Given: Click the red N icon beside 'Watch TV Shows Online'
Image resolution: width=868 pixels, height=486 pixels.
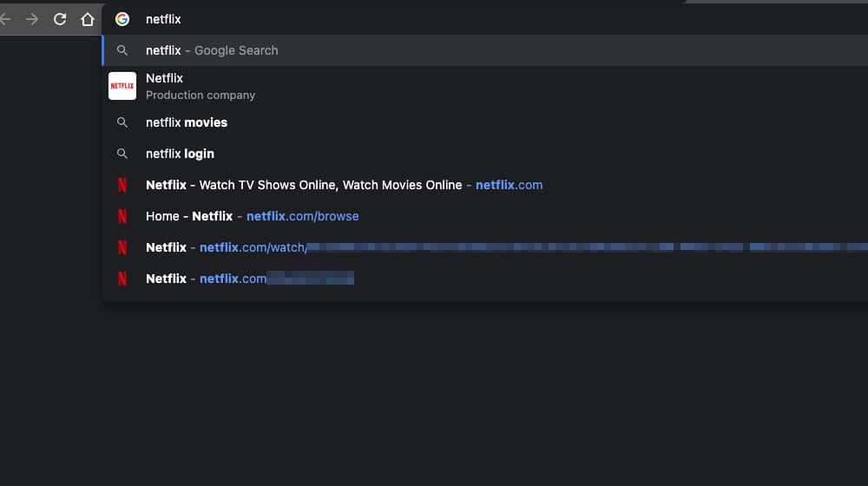Looking at the screenshot, I should pyautogui.click(x=122, y=185).
